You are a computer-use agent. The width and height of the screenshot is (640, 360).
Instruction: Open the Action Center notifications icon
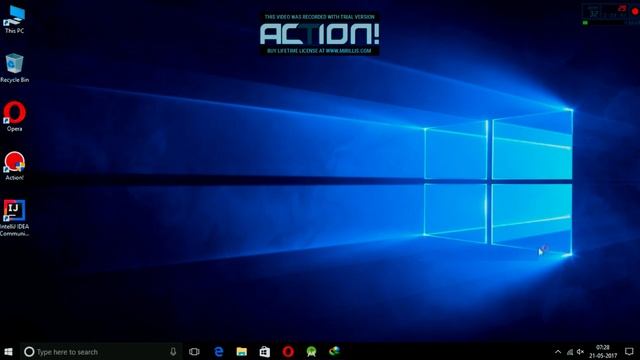629,352
